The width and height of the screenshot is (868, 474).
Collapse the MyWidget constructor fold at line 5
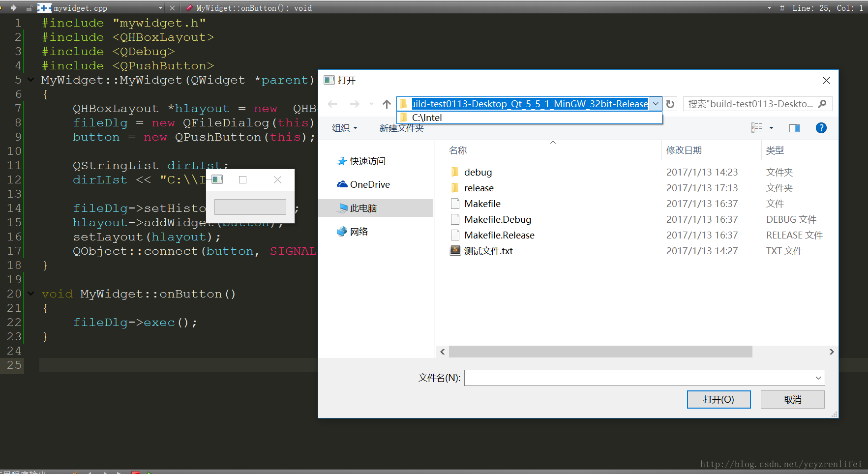pyautogui.click(x=30, y=80)
